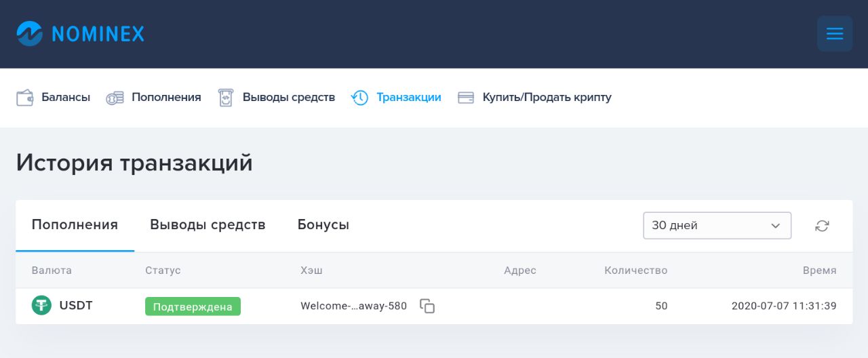Copy the transaction hash with copy icon
This screenshot has height=358, width=868.
pyautogui.click(x=427, y=306)
